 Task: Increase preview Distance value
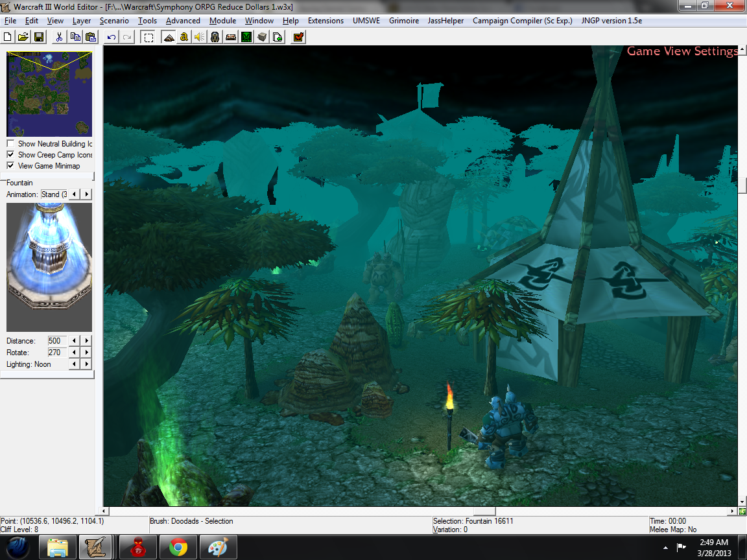tap(86, 340)
